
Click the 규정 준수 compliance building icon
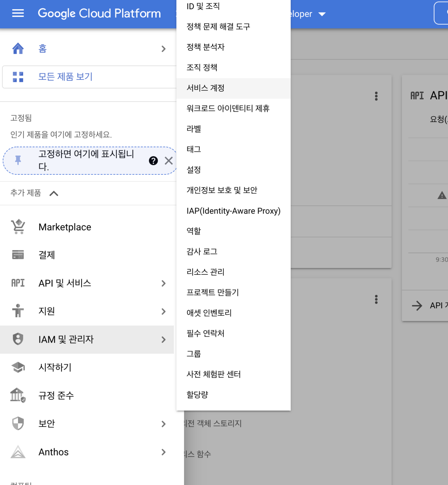(18, 395)
